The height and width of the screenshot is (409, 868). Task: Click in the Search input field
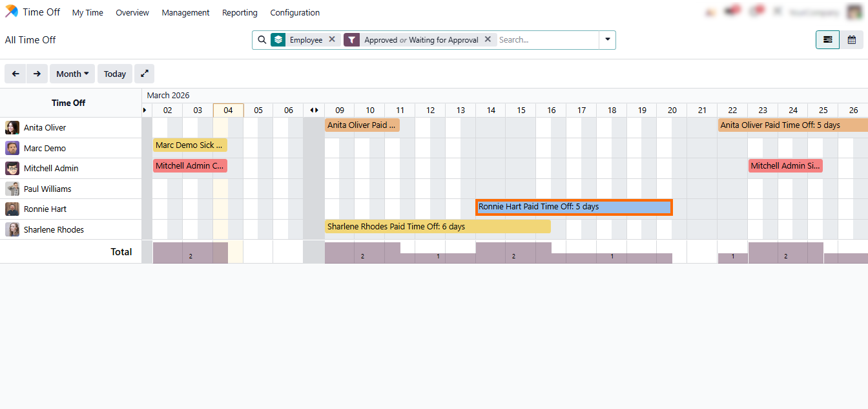[x=546, y=40]
